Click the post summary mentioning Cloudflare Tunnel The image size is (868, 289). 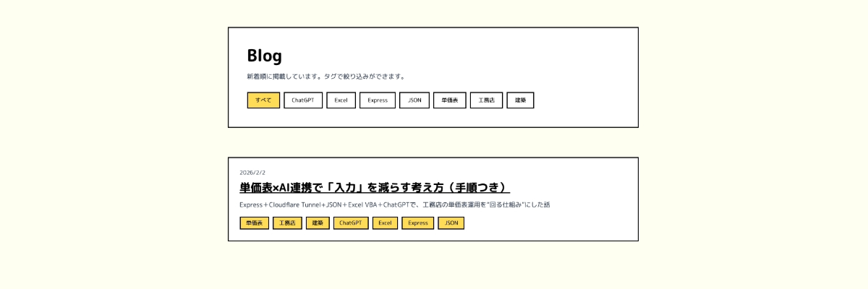(394, 204)
